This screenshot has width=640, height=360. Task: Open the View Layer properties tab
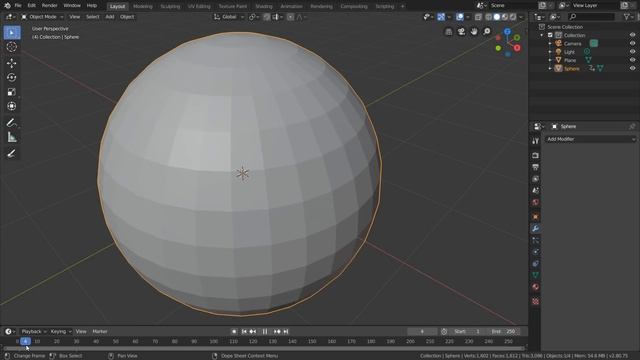coord(536,179)
